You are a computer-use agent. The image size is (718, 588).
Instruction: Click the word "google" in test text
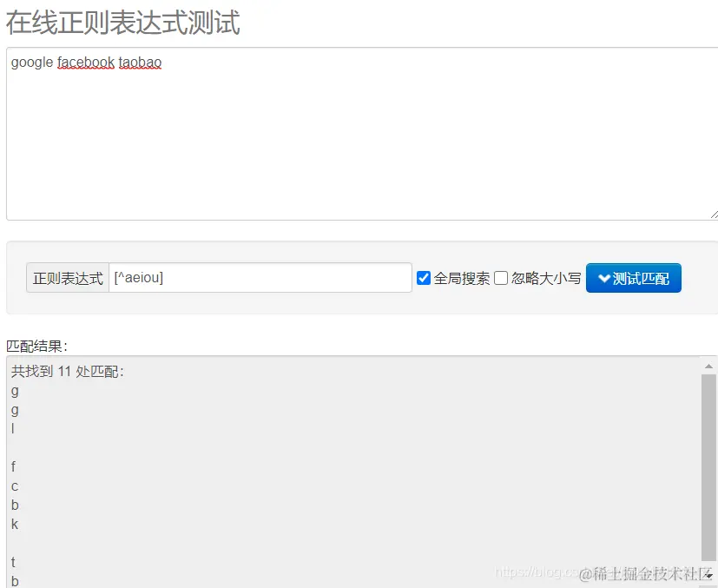click(x=32, y=63)
